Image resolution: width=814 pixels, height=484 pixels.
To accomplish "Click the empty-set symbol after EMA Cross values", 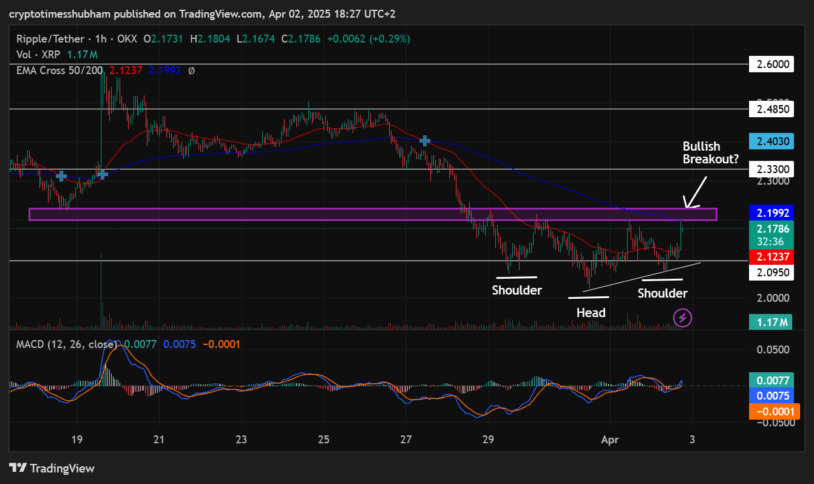I will (x=191, y=71).
